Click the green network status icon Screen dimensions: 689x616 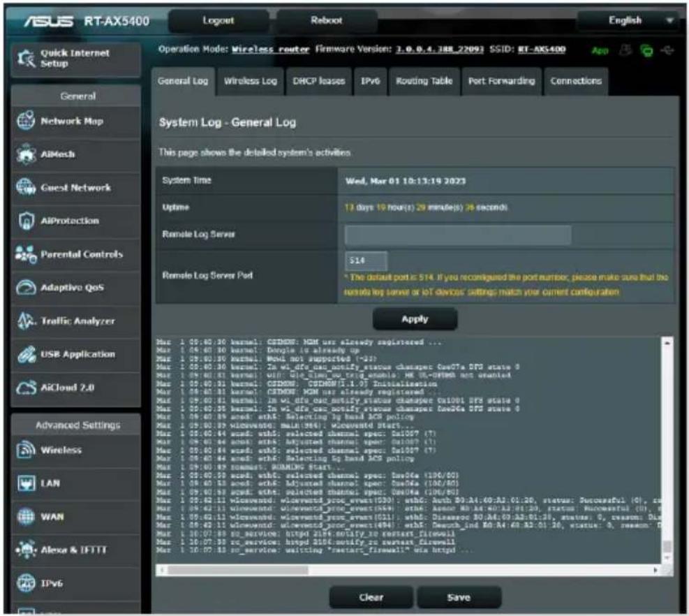[646, 50]
